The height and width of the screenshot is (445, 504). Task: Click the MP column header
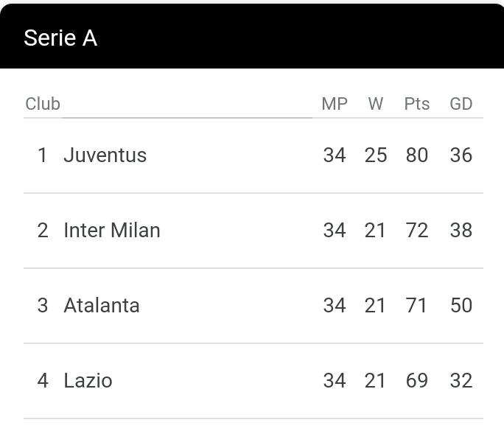(x=335, y=104)
